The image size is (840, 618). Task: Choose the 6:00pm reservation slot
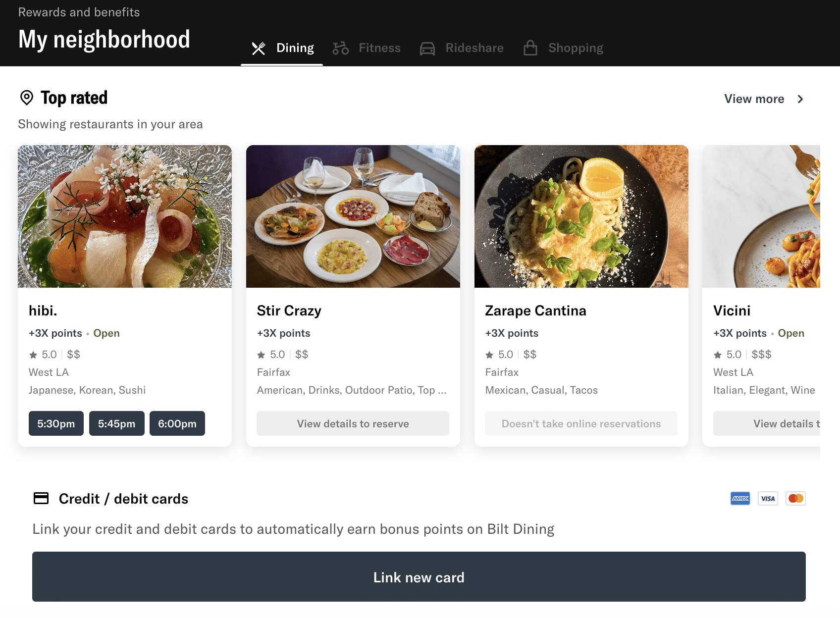point(177,423)
